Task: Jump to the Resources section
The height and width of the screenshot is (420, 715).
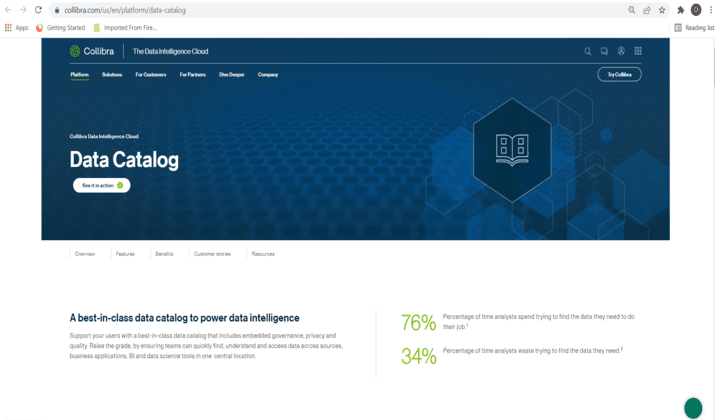Action: pyautogui.click(x=263, y=254)
